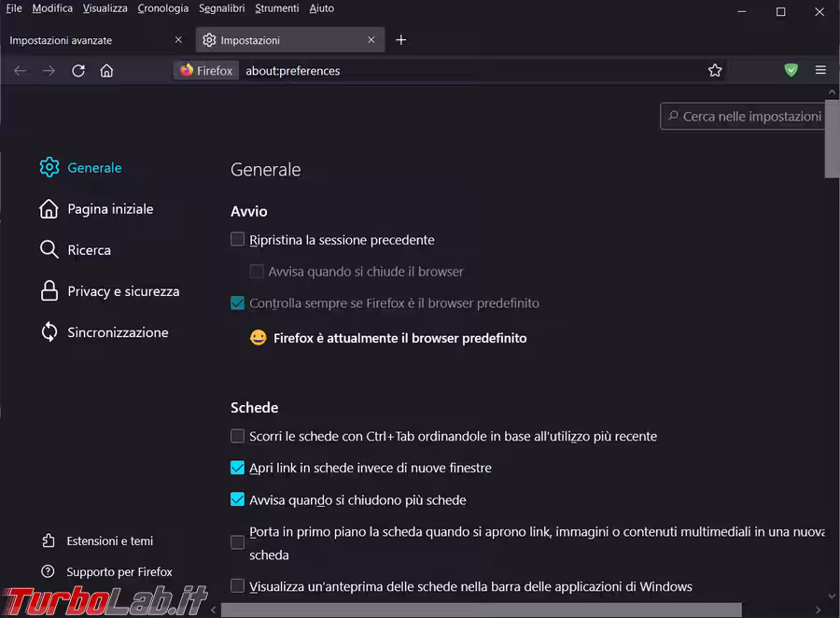Viewport: 840px width, 618px height.
Task: Open the Segnalibri menu
Action: click(221, 8)
